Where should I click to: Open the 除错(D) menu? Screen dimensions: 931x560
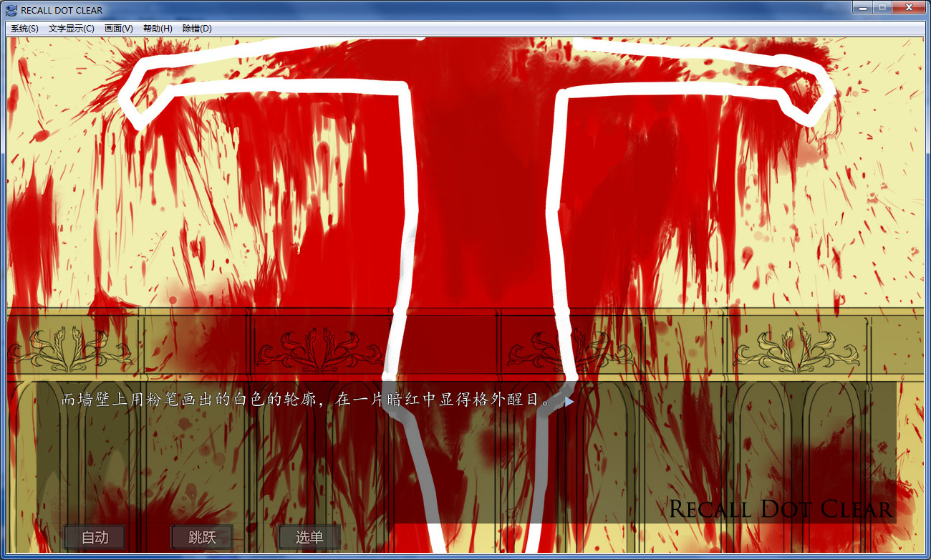click(197, 29)
